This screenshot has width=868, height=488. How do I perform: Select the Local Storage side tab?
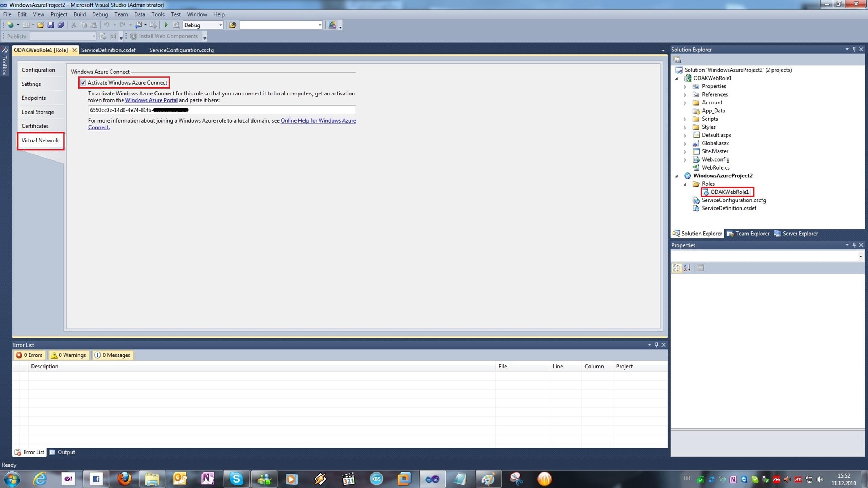38,112
